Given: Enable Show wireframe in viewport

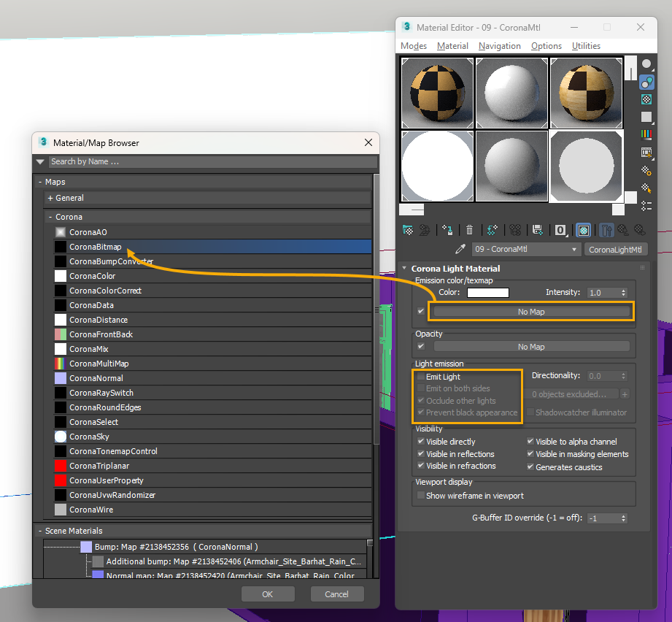Looking at the screenshot, I should (421, 495).
